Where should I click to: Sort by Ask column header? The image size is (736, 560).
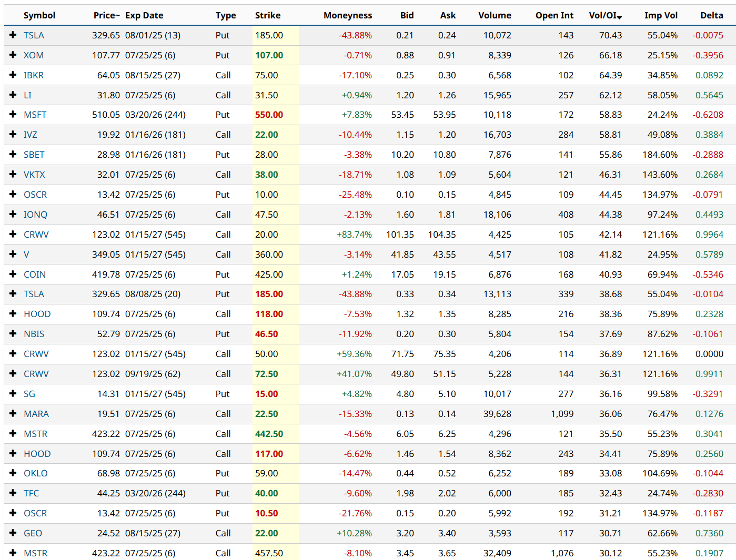[x=448, y=15]
